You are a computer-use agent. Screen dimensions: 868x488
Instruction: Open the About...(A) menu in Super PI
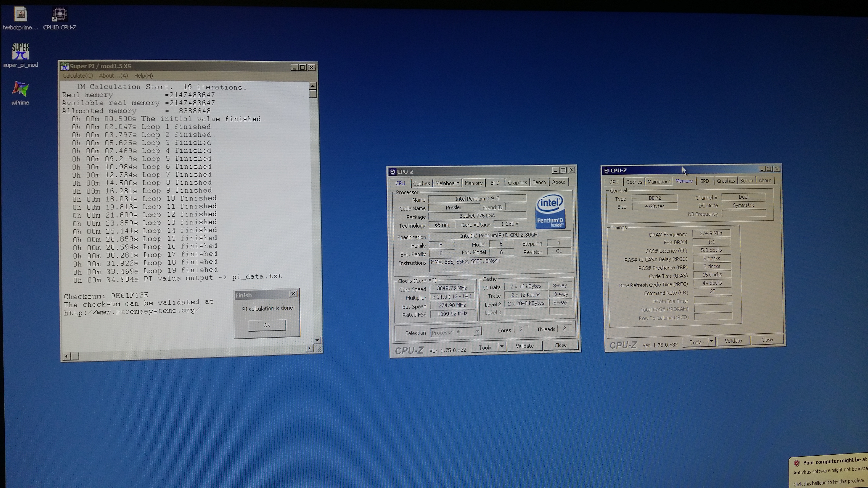click(x=114, y=75)
